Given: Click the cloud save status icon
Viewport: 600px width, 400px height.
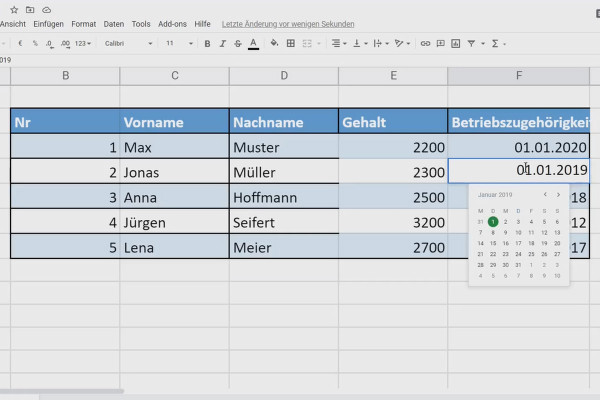Looking at the screenshot, I should click(x=46, y=10).
